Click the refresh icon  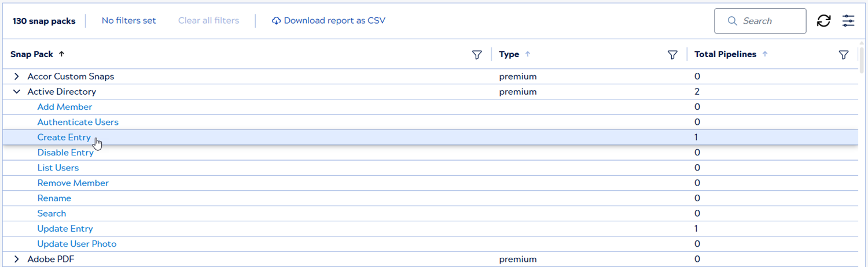823,21
